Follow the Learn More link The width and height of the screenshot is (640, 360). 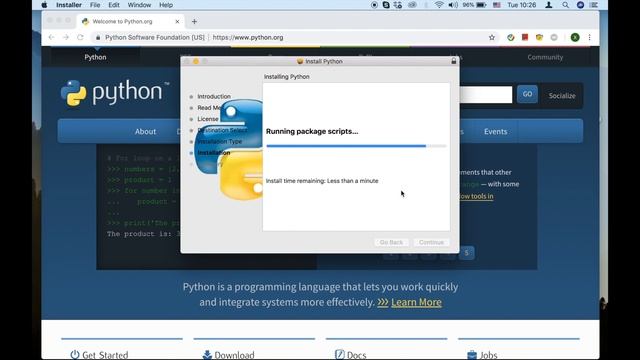tap(416, 302)
